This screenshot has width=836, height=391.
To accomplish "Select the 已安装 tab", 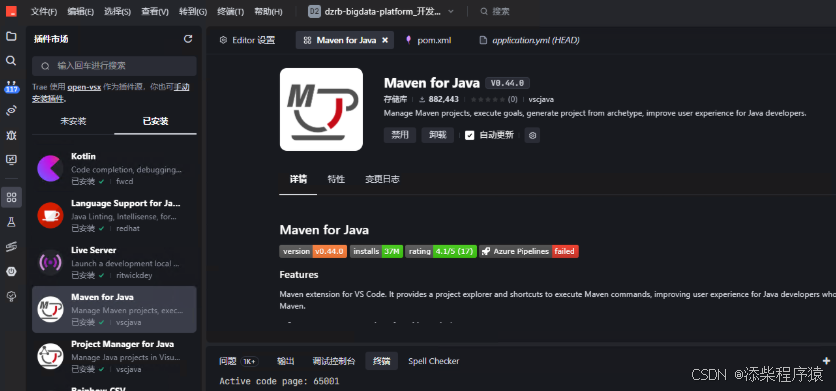I will coord(156,121).
